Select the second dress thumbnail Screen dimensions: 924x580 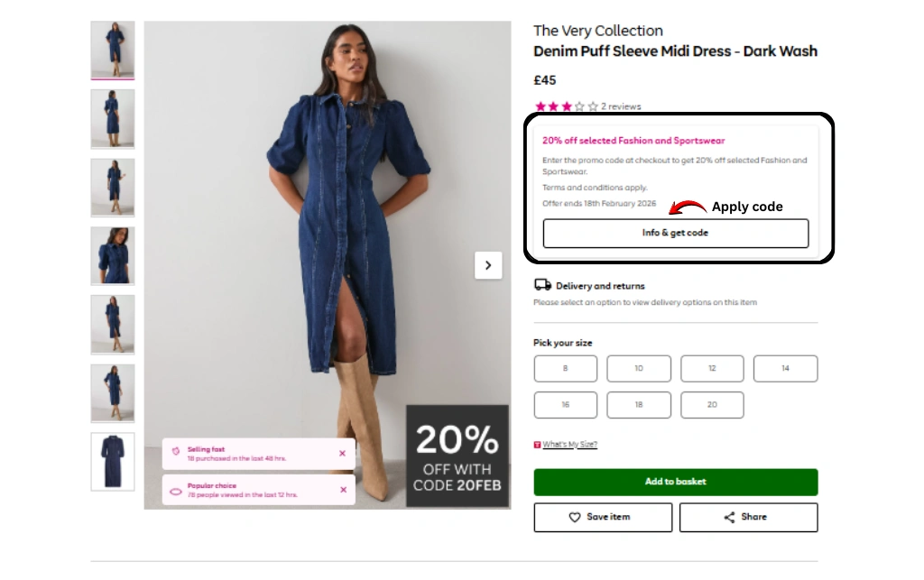[x=113, y=118]
